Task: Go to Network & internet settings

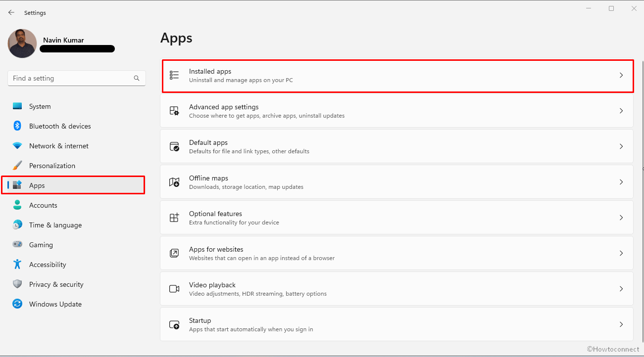Action: (77, 146)
